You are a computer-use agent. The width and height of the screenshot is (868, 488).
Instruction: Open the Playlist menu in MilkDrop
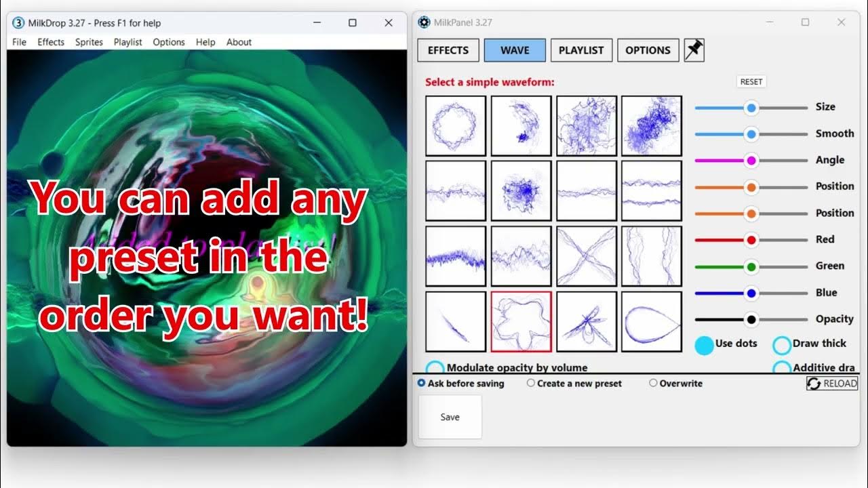tap(128, 42)
